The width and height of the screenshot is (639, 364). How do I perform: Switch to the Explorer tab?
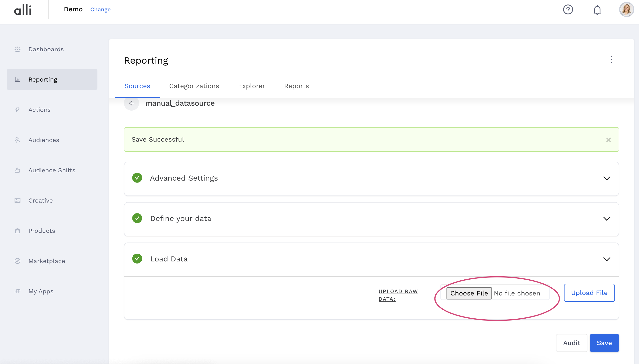pyautogui.click(x=251, y=86)
